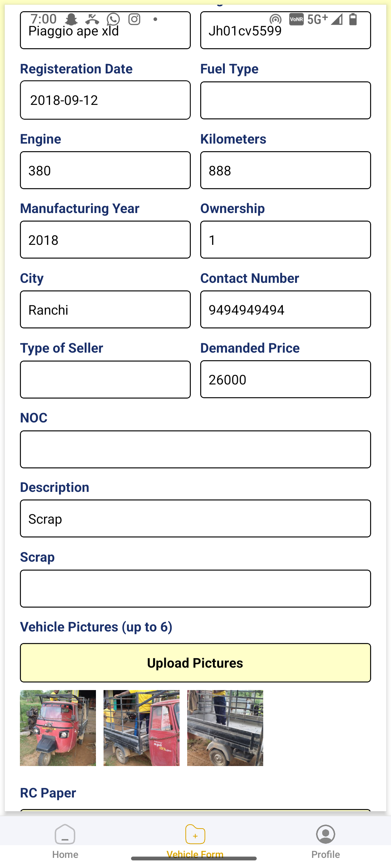
Task: Select the red front-view vehicle thumbnail
Action: (58, 728)
